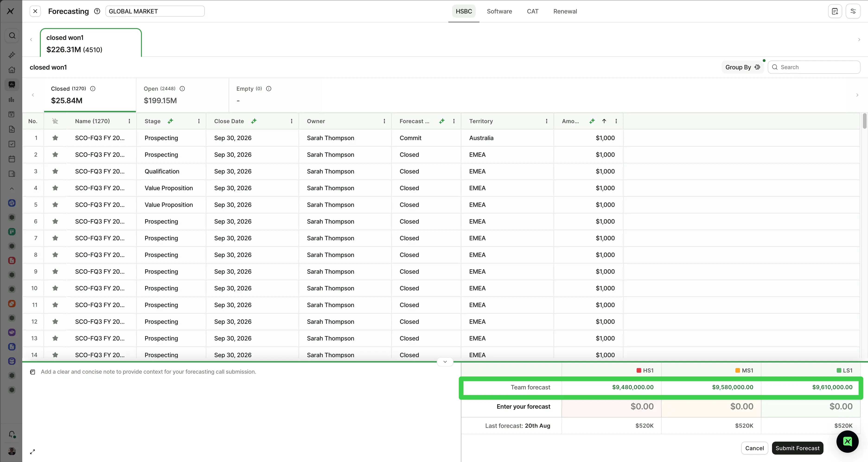The height and width of the screenshot is (462, 868).
Task: Open the Group By button
Action: pos(743,67)
